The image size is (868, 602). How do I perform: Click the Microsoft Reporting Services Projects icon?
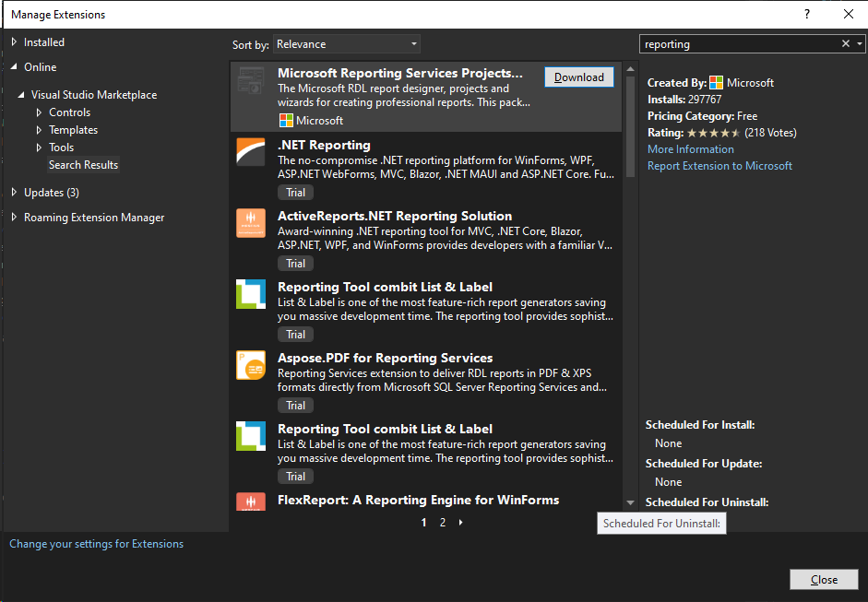[x=251, y=81]
